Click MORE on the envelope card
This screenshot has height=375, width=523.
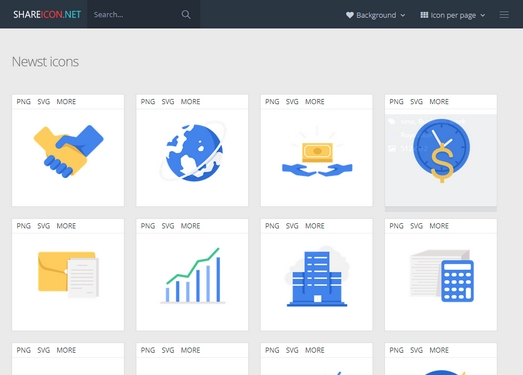(x=66, y=226)
